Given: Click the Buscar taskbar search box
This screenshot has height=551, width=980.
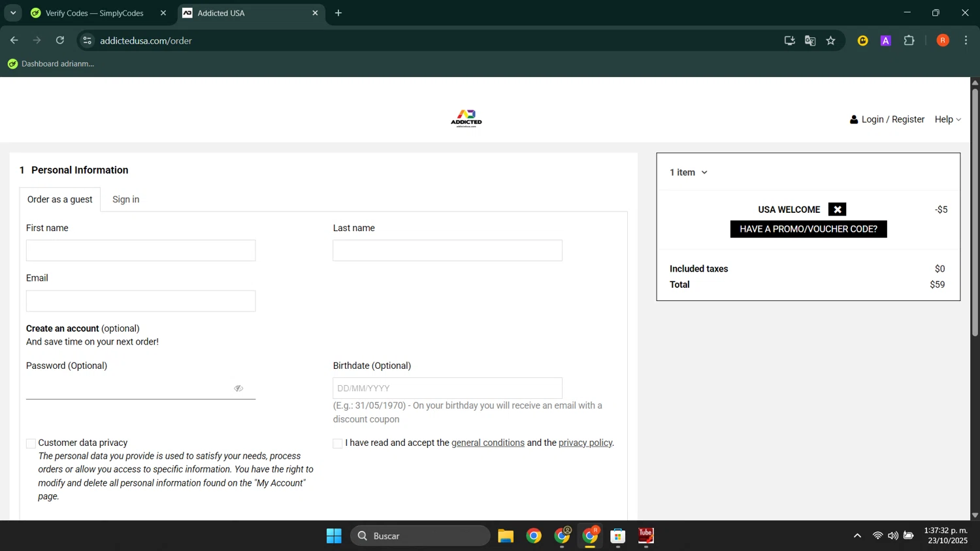Looking at the screenshot, I should 420,536.
